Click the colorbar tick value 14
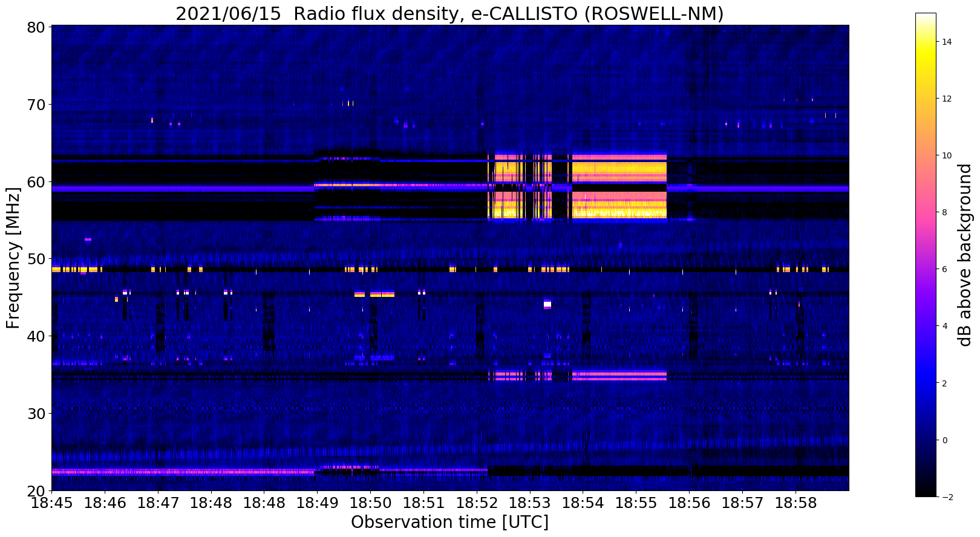The height and width of the screenshot is (537, 980). tap(947, 42)
